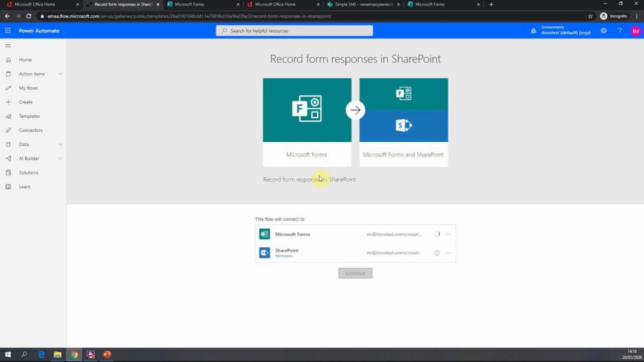The image size is (644, 362).
Task: Click the Home house icon
Action: coord(8,59)
